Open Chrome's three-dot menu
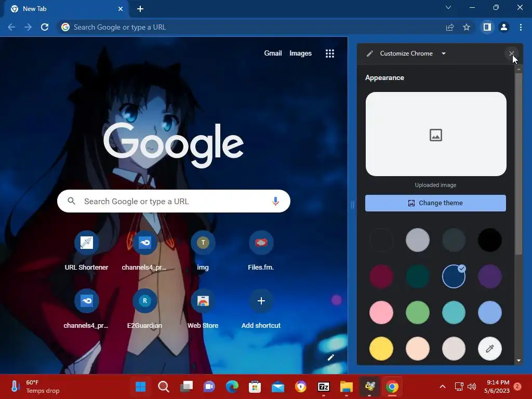 point(521,27)
